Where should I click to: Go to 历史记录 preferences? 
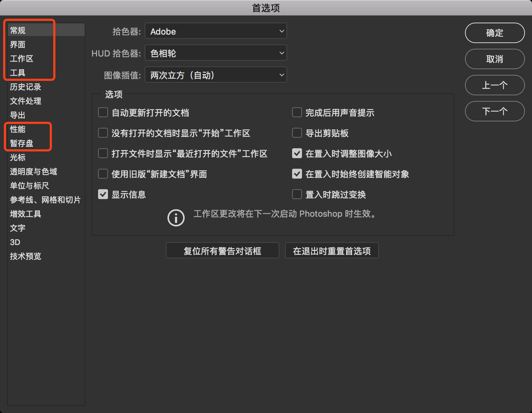point(46,87)
